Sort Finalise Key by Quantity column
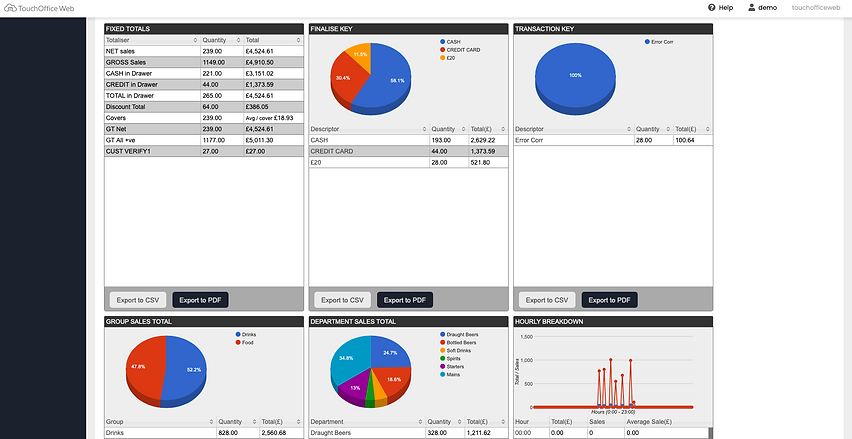Screen dimensions: 852x439 pyautogui.click(x=449, y=129)
